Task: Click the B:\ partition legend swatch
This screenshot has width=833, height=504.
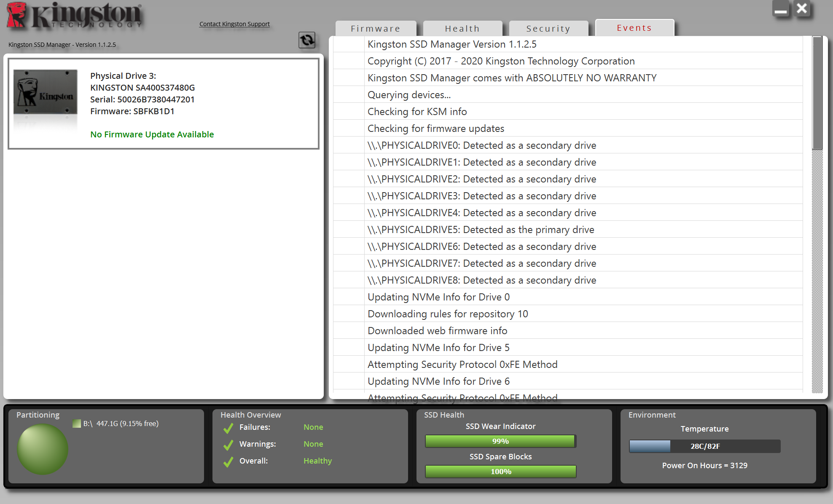Action: (77, 424)
